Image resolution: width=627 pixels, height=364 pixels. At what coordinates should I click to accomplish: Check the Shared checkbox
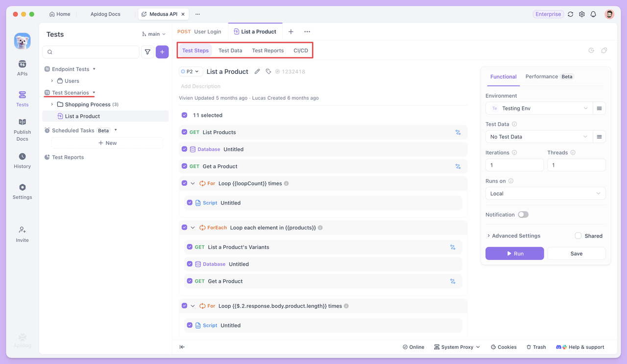tap(578, 236)
